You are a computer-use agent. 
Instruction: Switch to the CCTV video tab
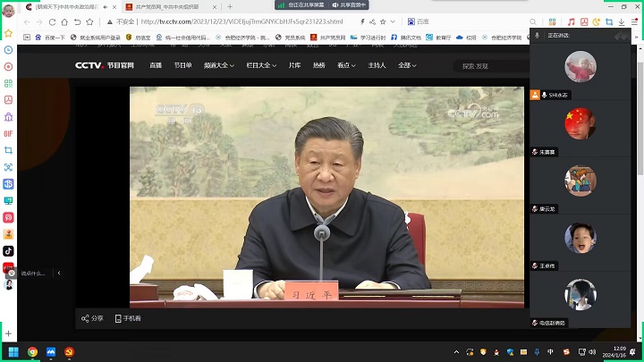65,7
